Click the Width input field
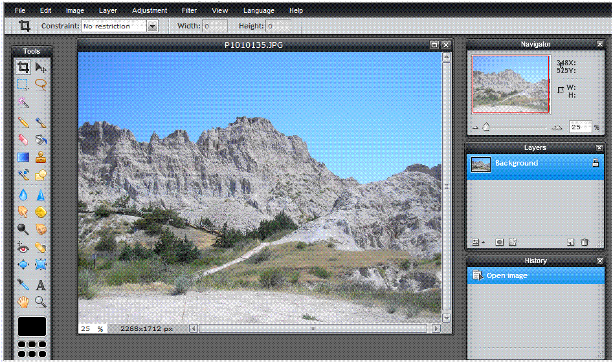The width and height of the screenshot is (613, 364). [x=215, y=27]
